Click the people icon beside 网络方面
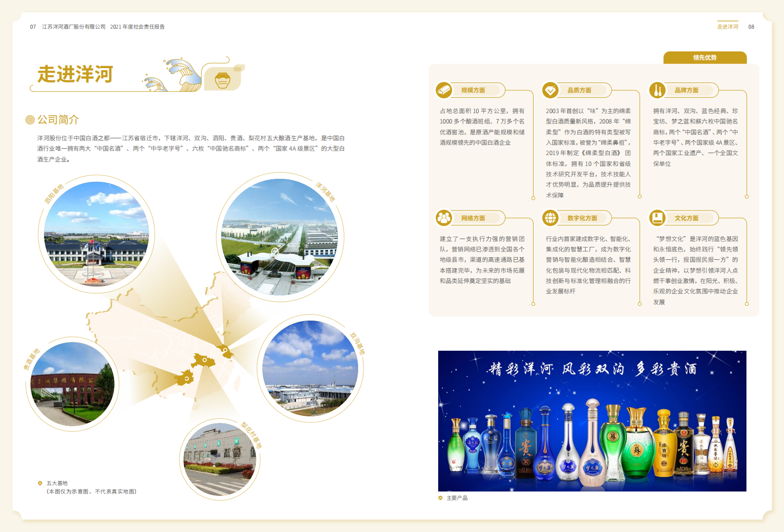784x532 pixels. point(444,218)
